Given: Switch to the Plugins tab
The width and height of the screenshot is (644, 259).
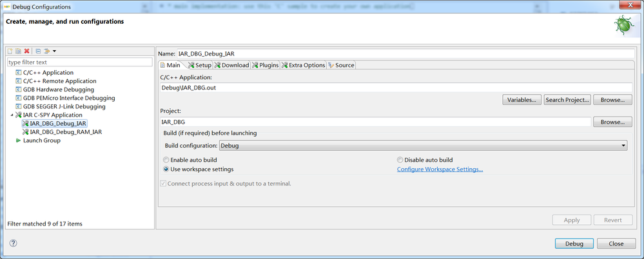Looking at the screenshot, I should (266, 65).
